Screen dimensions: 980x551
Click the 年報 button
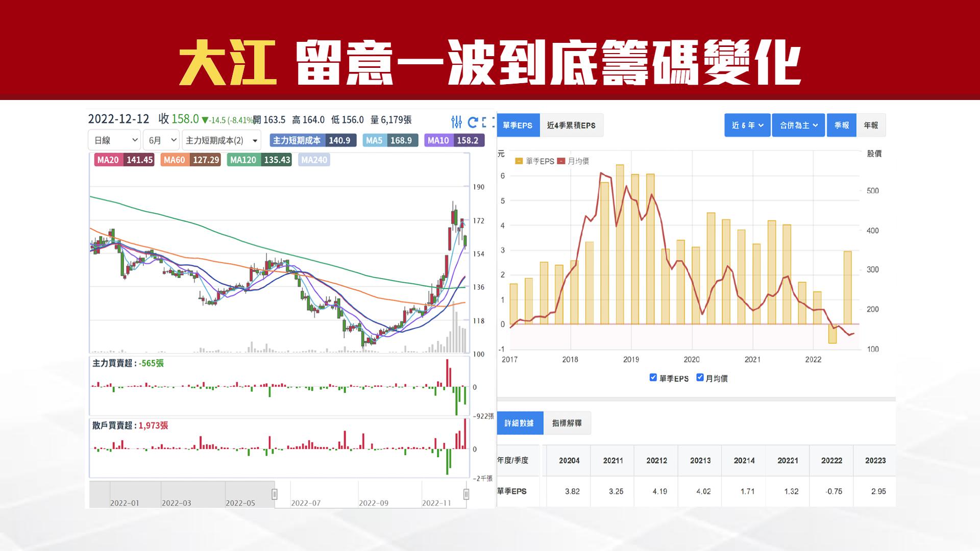pos(871,126)
